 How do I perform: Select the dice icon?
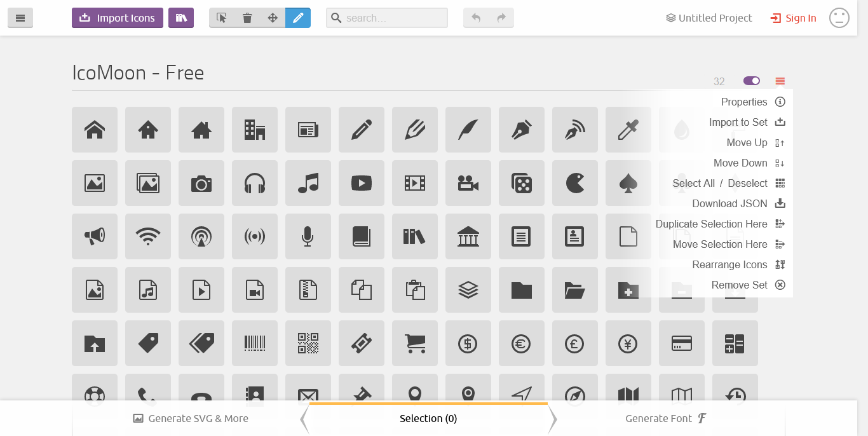[x=522, y=183]
